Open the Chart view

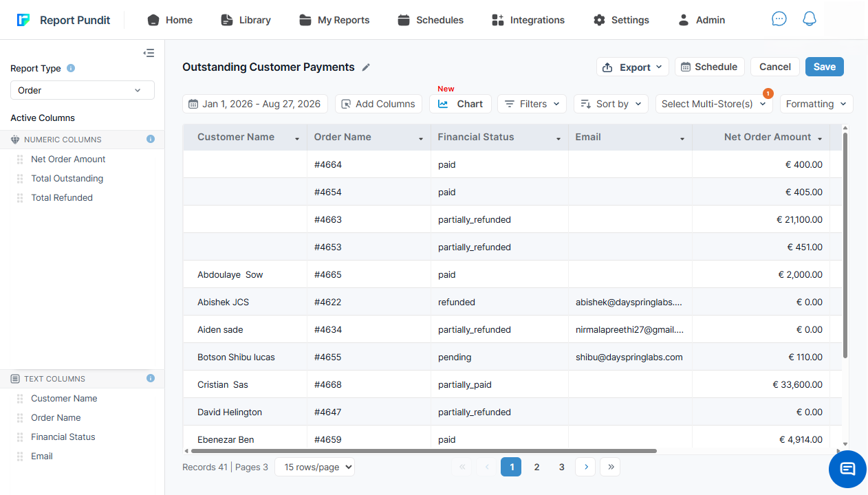(460, 104)
